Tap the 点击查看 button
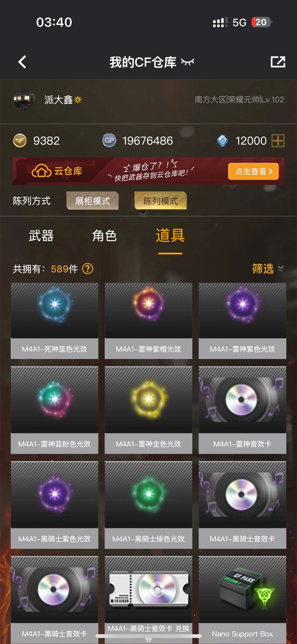This screenshot has height=644, width=297. (253, 171)
